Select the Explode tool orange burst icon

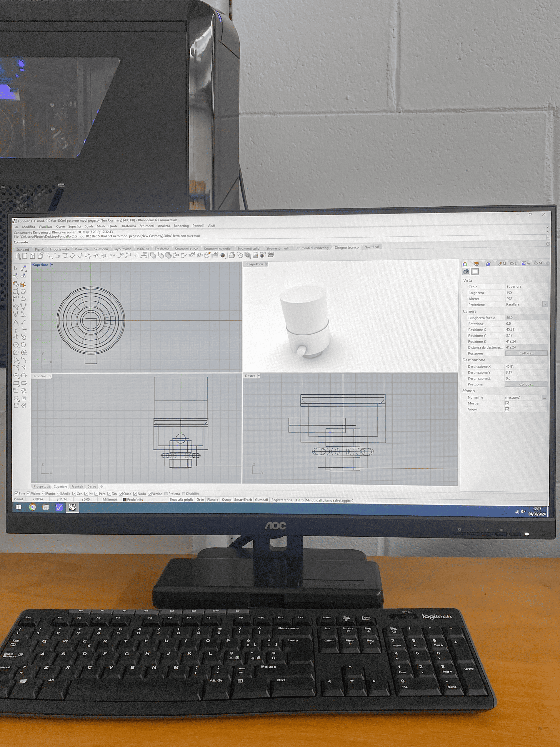click(23, 284)
